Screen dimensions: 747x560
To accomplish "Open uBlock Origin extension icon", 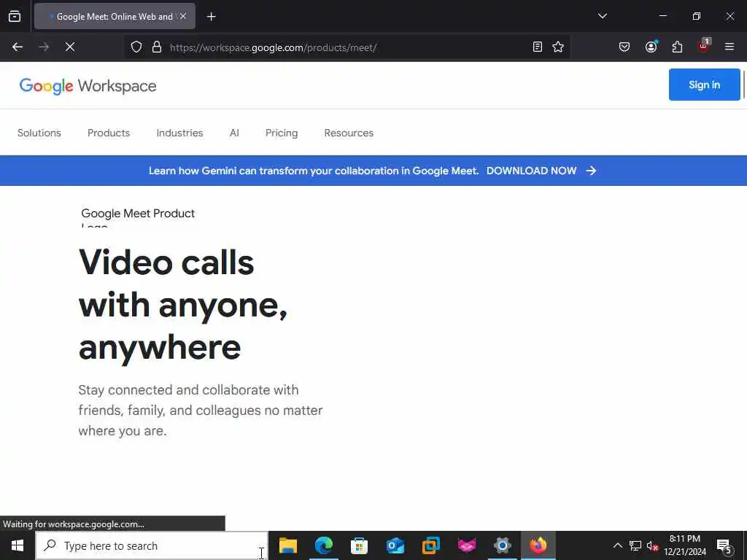I will (x=704, y=47).
